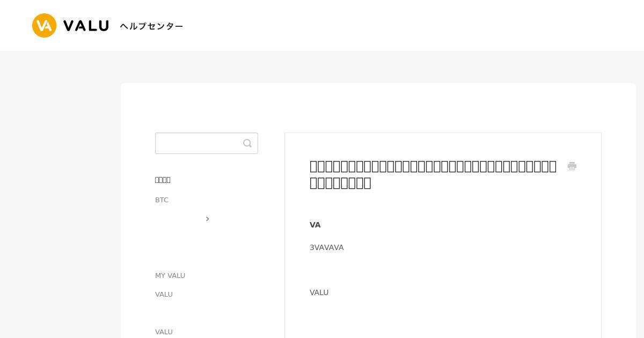Click the sidebar category heading above BTC

(x=163, y=180)
